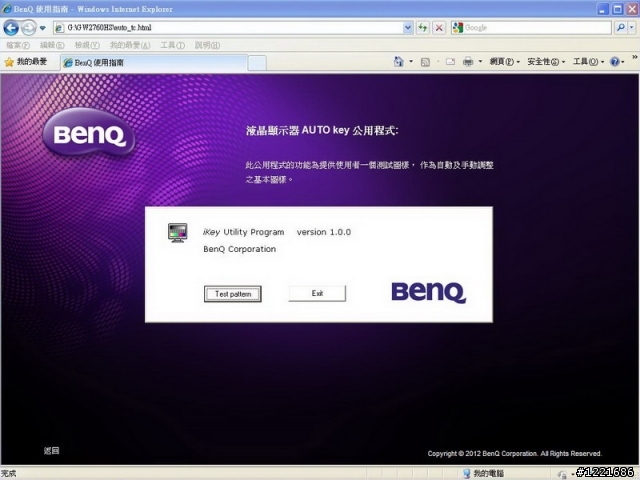This screenshot has height=480, width=640.
Task: Click the copyright 2012 BenQ Corporation text
Action: [515, 453]
